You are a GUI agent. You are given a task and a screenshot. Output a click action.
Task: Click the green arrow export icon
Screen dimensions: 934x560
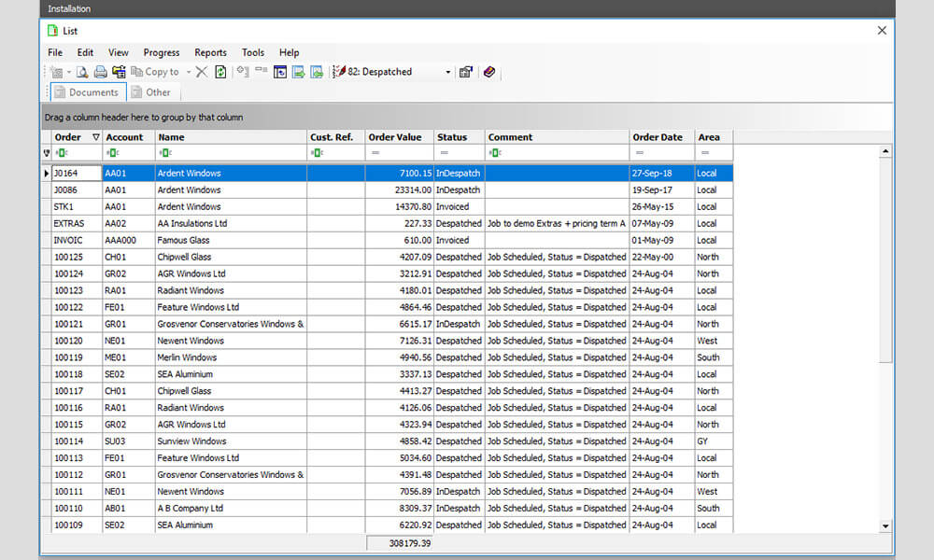click(298, 72)
